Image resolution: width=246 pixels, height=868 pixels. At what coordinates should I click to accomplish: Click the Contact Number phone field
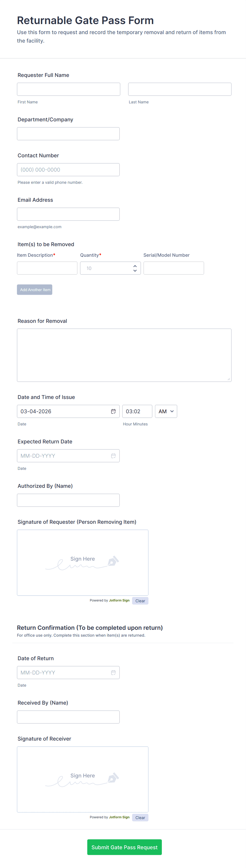[x=68, y=169]
